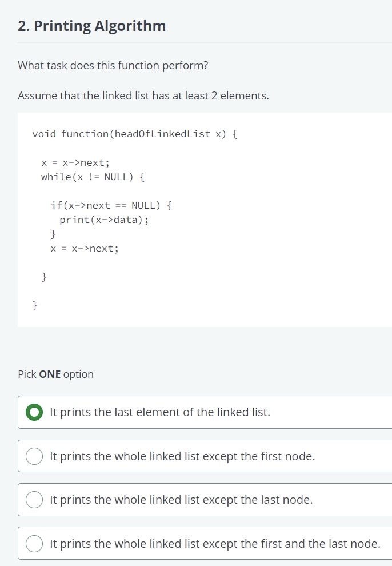Click the "Assume that the linked list" sentence

pos(143,95)
